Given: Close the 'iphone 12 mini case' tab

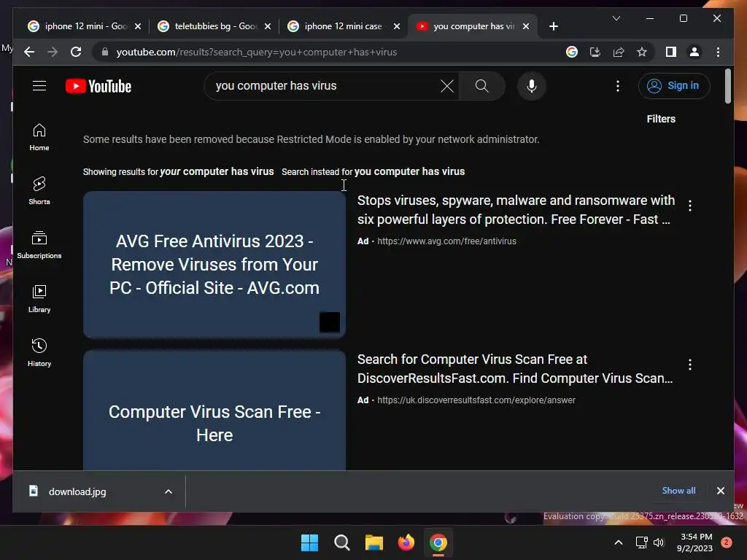Looking at the screenshot, I should tap(396, 26).
